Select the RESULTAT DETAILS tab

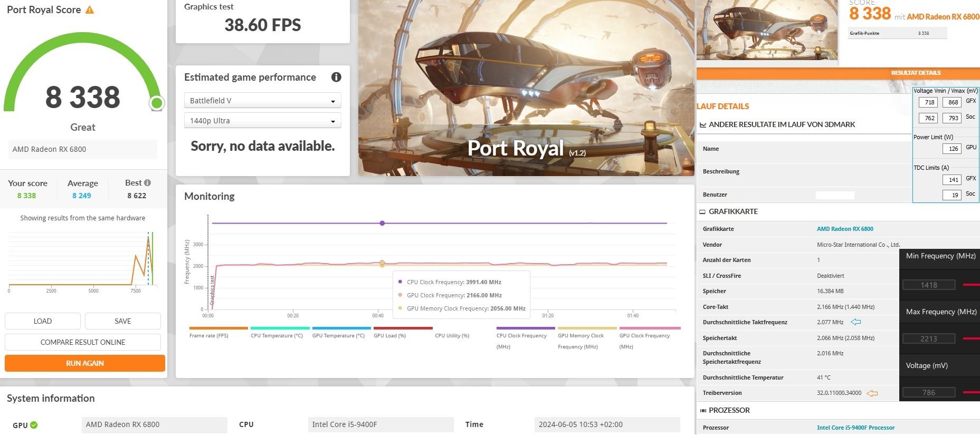916,73
